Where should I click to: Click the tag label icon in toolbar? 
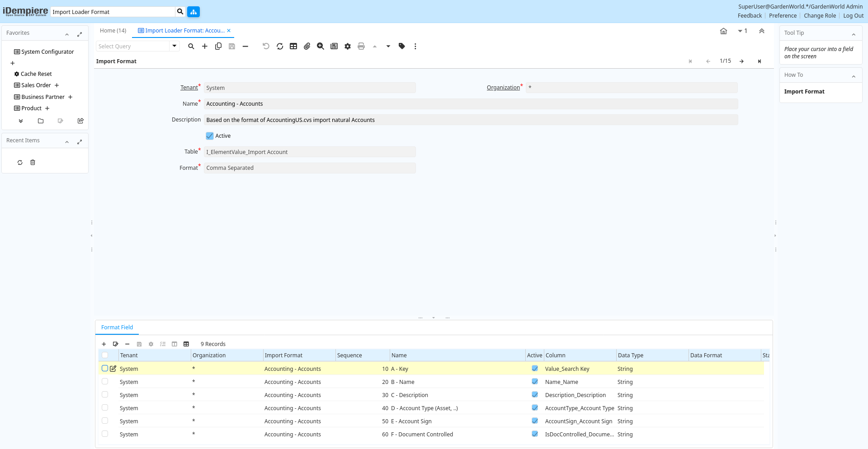pyautogui.click(x=402, y=46)
